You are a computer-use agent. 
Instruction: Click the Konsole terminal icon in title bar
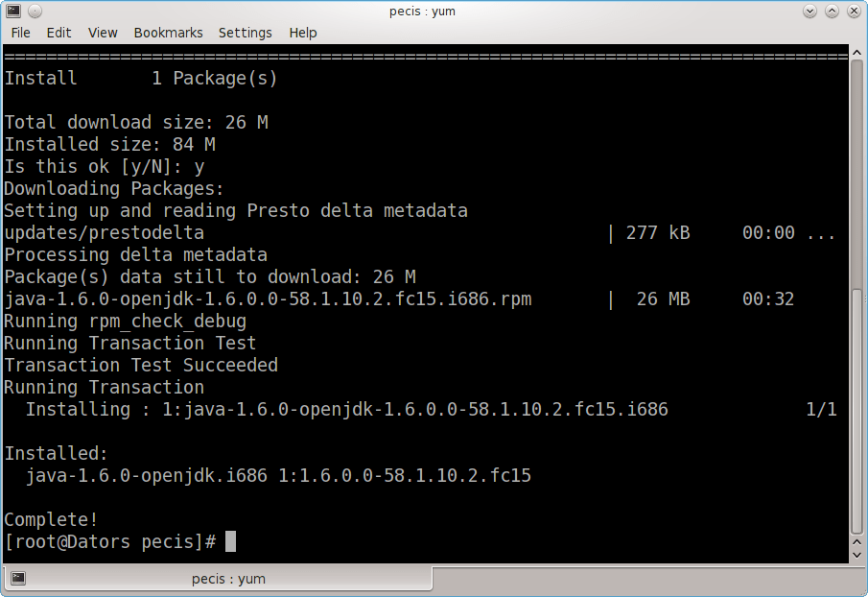[x=13, y=11]
